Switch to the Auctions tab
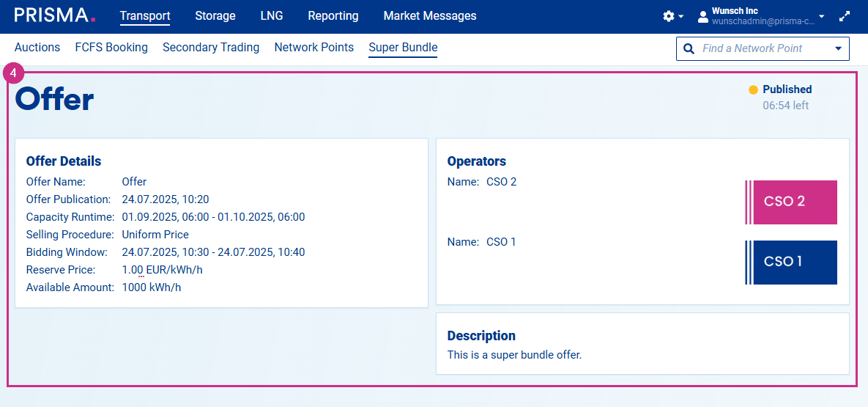 pos(37,47)
